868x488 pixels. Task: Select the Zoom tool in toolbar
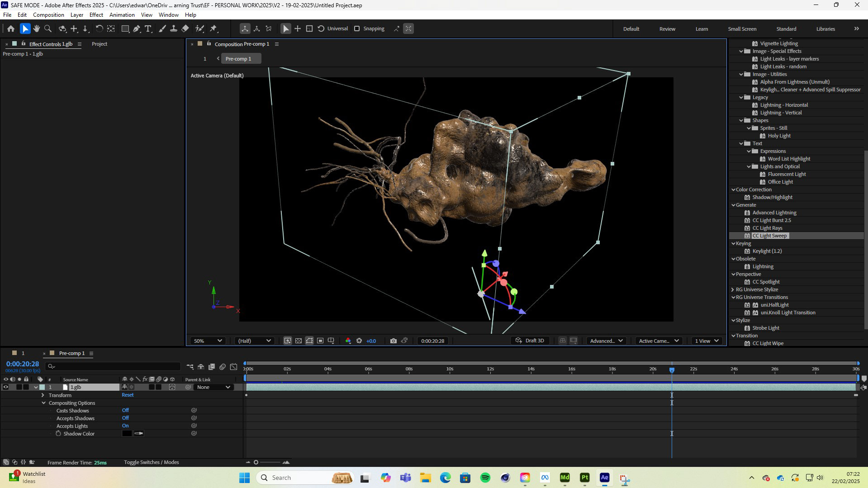pyautogui.click(x=48, y=28)
